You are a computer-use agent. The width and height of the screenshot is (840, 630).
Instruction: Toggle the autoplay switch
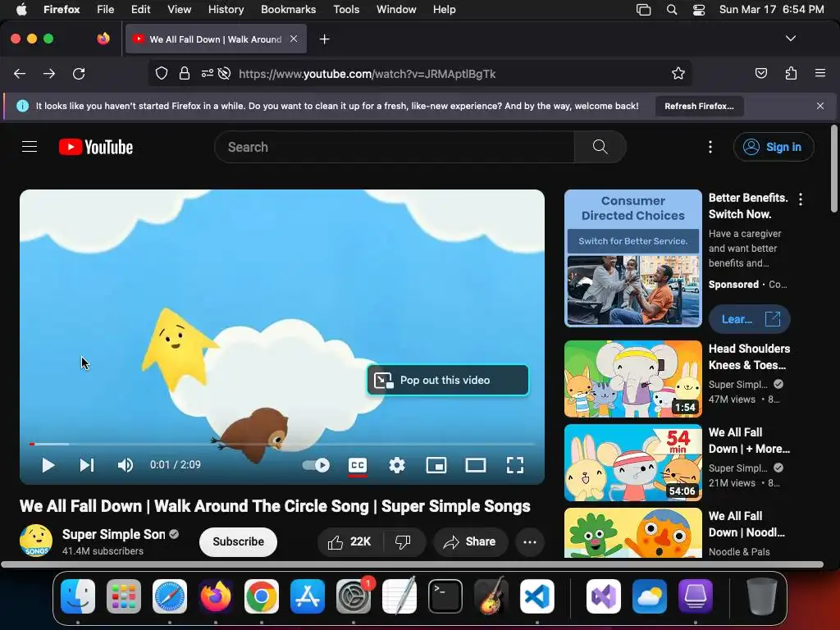click(316, 465)
